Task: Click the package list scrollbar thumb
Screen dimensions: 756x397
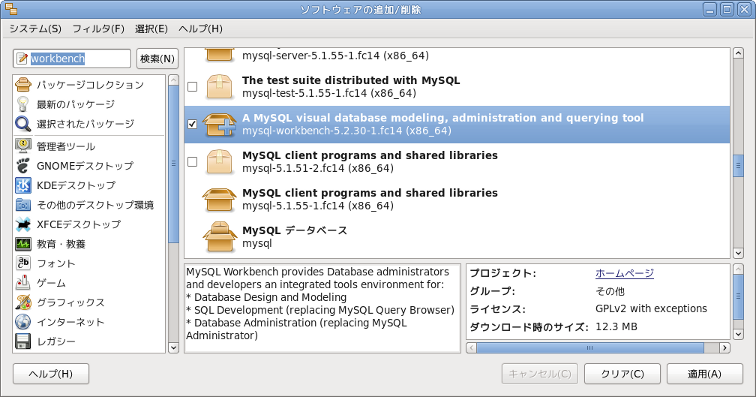Action: tap(738, 166)
